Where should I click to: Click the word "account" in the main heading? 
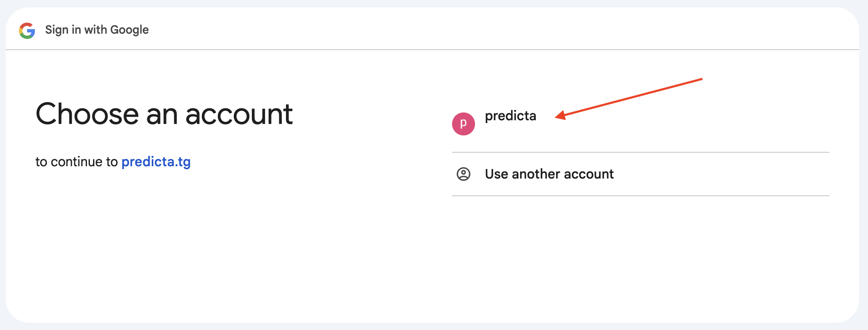(239, 115)
